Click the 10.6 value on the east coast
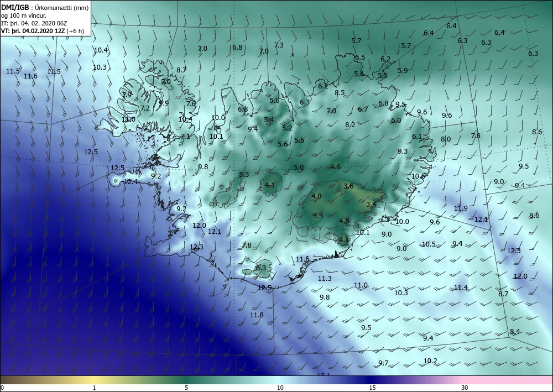The width and height of the screenshot is (553, 392). point(418,176)
